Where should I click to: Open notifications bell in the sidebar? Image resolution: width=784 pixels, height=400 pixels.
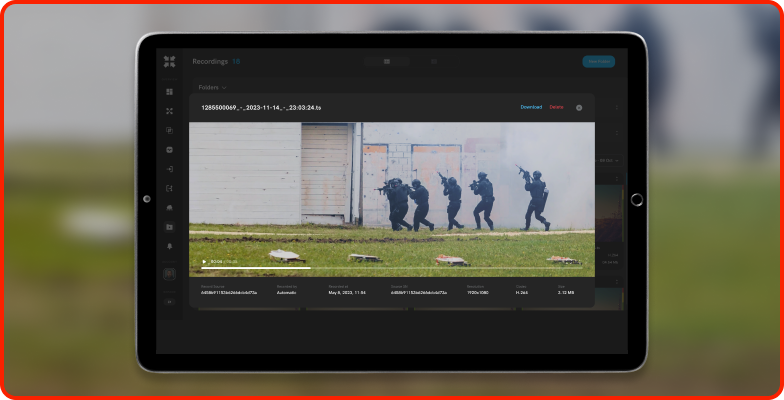[169, 246]
